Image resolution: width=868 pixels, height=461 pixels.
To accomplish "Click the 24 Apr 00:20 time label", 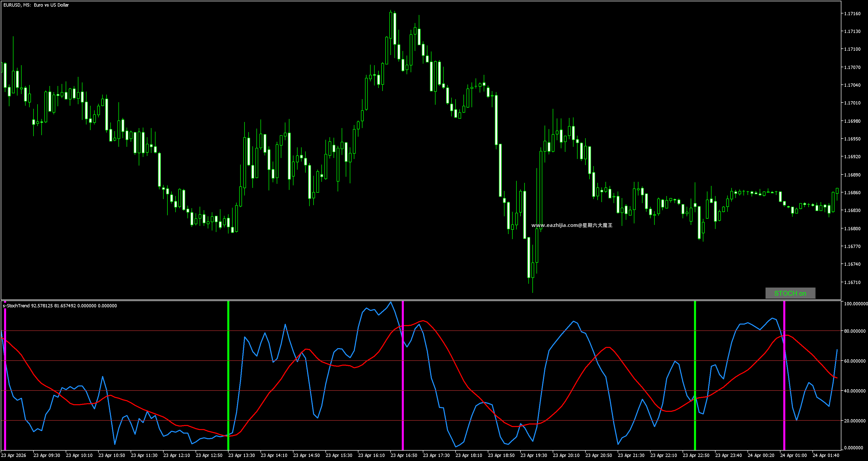I will click(x=761, y=456).
